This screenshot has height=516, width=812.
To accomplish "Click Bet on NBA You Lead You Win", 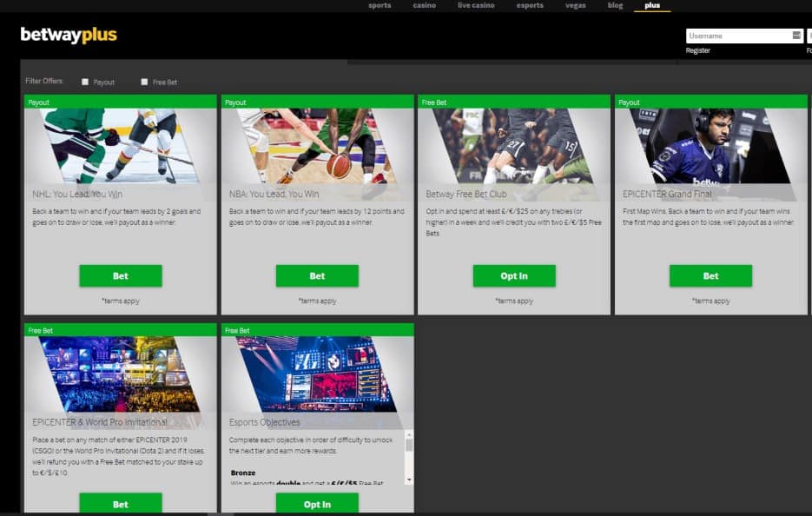I will coord(317,275).
